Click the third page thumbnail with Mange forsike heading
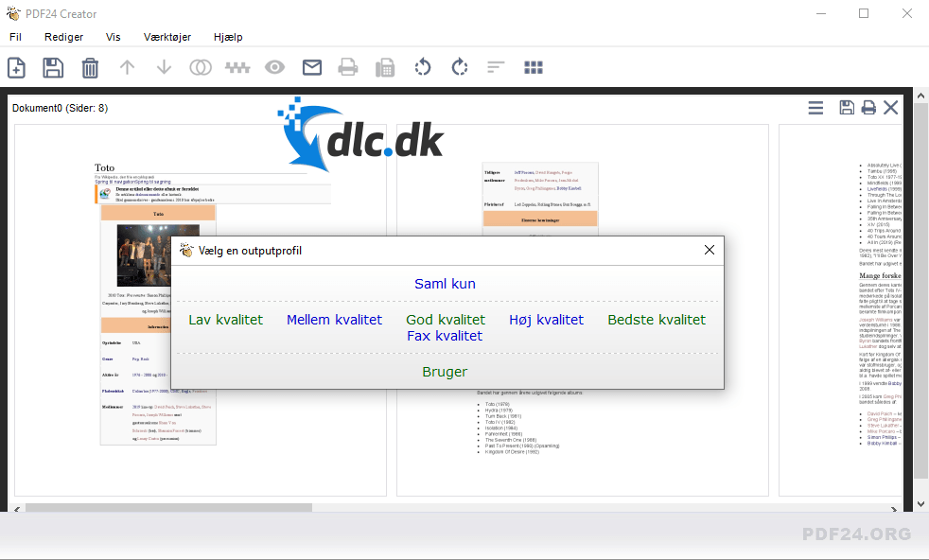Image resolution: width=929 pixels, height=560 pixels. point(841,310)
